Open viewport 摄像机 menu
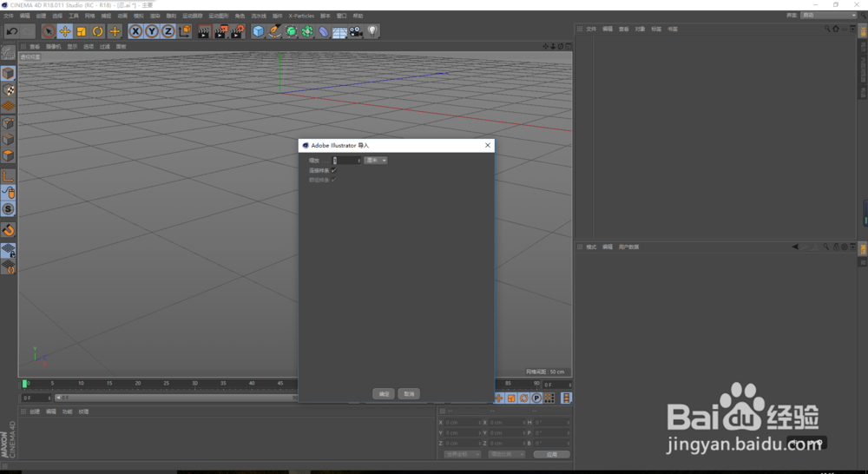The height and width of the screenshot is (474, 868). click(x=54, y=47)
